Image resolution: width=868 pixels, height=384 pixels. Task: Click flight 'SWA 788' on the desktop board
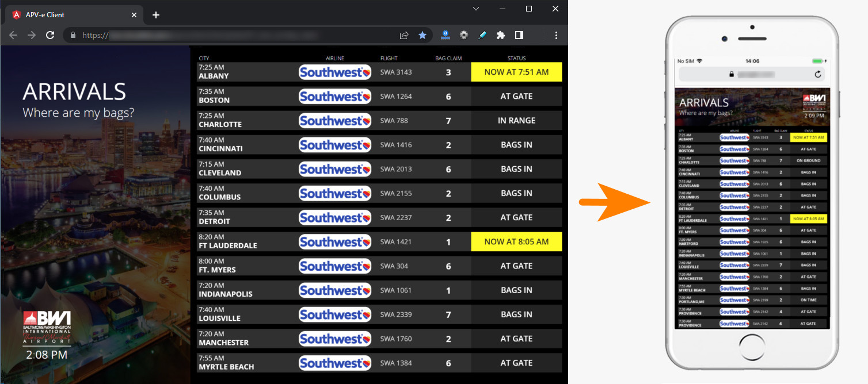click(x=394, y=121)
